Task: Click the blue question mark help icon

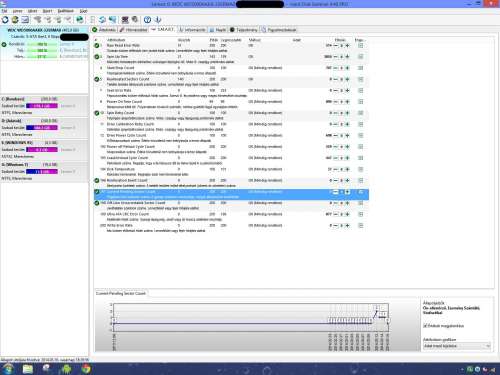Action: [x=147, y=20]
